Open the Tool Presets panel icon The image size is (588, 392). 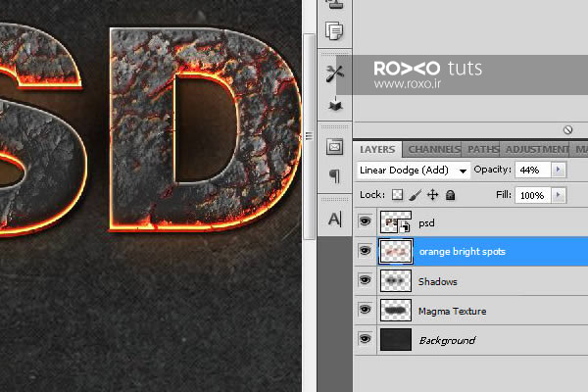(x=334, y=73)
